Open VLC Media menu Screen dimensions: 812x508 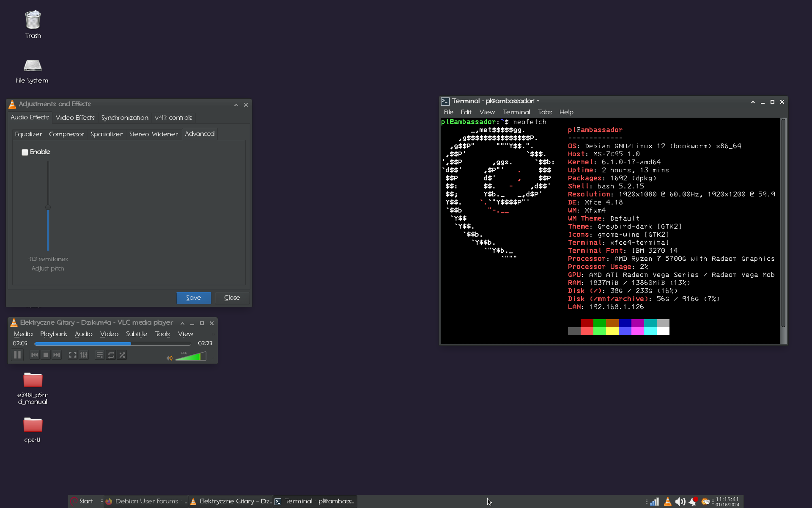point(23,334)
